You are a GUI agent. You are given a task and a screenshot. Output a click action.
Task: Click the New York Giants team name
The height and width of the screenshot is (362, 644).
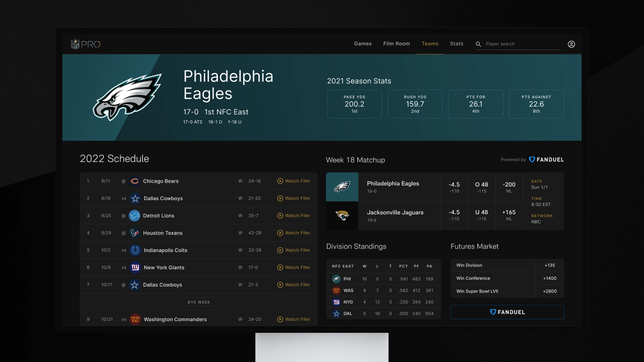164,267
